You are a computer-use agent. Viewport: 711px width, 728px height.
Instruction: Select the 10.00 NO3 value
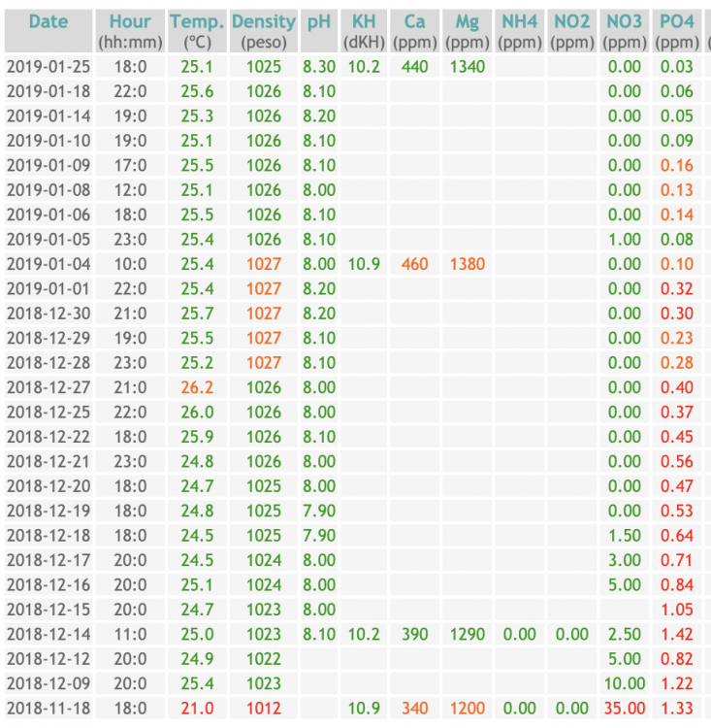624,684
